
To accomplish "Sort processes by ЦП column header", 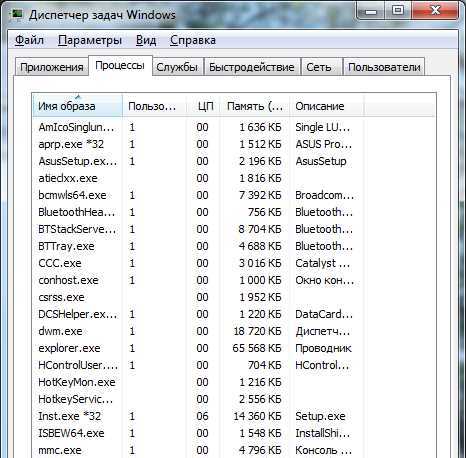I will tap(204, 106).
